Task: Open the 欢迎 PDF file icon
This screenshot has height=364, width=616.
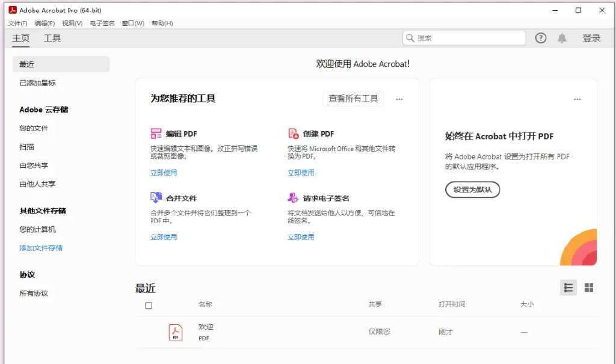Action: click(174, 332)
